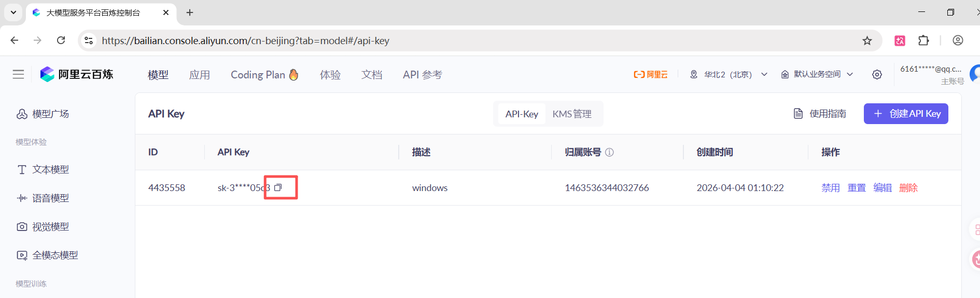Viewport: 980px width, 298px height.
Task: Open 文本模型 in the left sidebar
Action: (x=50, y=169)
